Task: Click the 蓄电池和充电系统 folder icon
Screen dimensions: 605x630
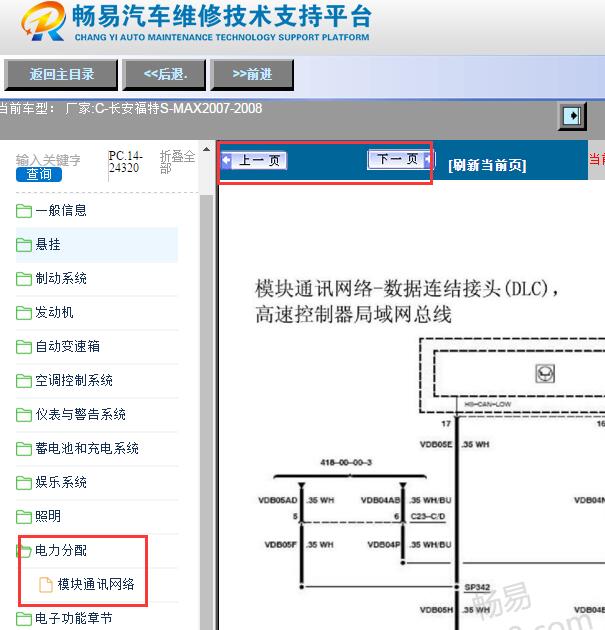Action: 24,449
